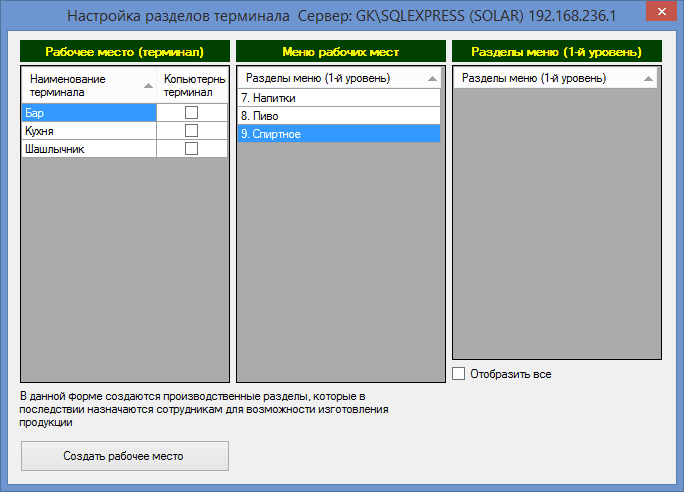Image resolution: width=684 pixels, height=492 pixels.
Task: Check the computer terminal checkbox for Шашлычник
Action: [x=192, y=149]
